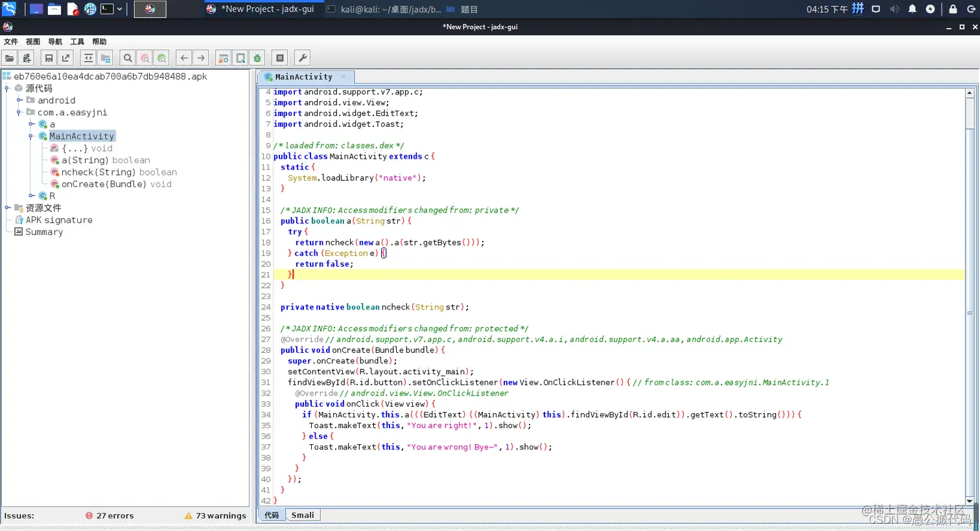
Task: Toggle flatten packages toolbar button
Action: (x=105, y=58)
